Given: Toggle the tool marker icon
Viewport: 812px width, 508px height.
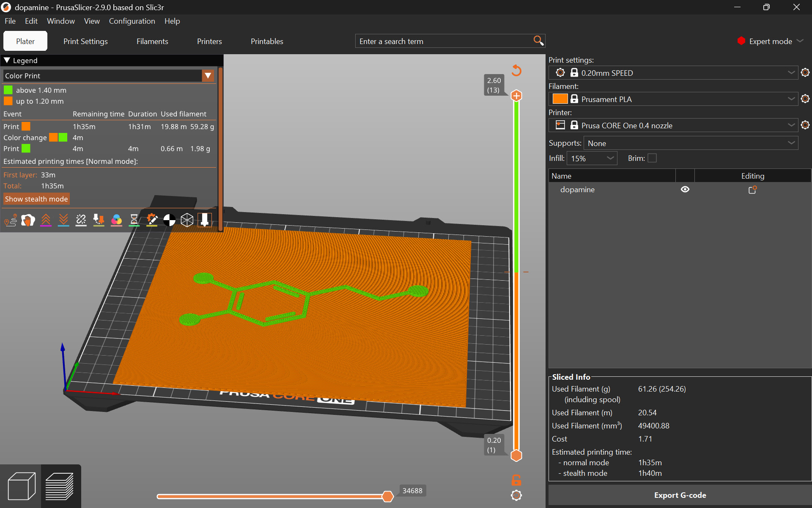Looking at the screenshot, I should 205,220.
